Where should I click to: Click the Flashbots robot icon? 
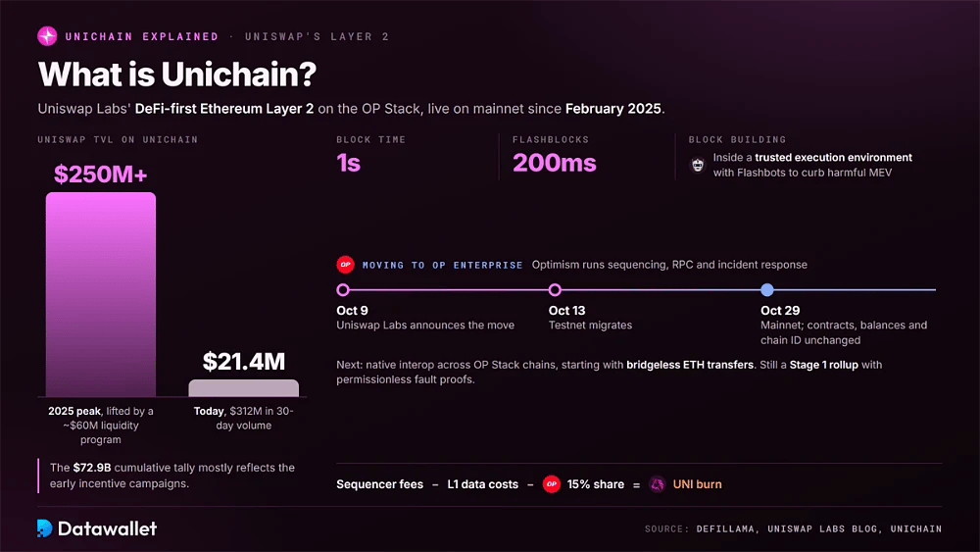tap(698, 165)
